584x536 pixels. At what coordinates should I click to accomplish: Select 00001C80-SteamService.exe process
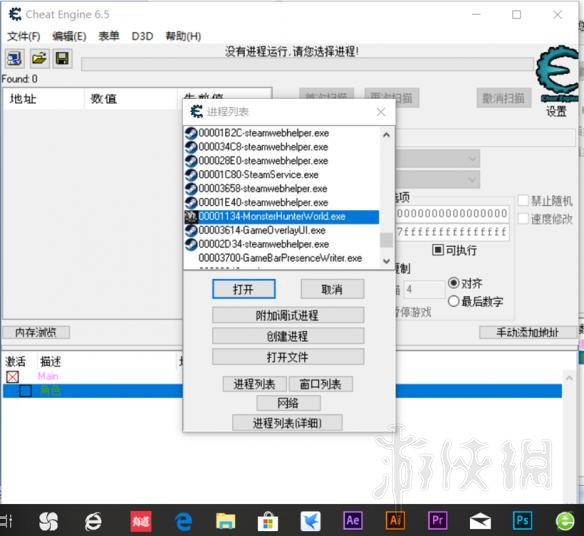tap(258, 175)
